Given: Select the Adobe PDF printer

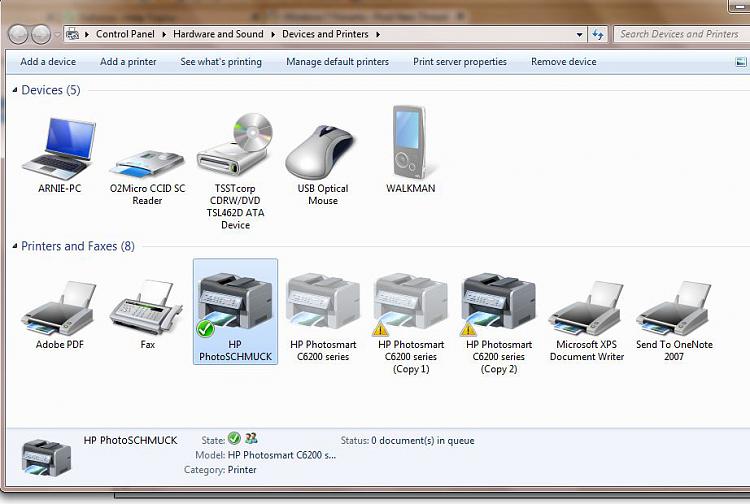Looking at the screenshot, I should click(x=59, y=315).
